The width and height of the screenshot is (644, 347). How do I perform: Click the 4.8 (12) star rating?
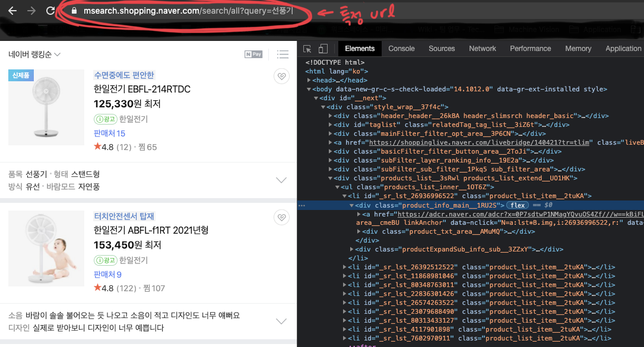[113, 147]
